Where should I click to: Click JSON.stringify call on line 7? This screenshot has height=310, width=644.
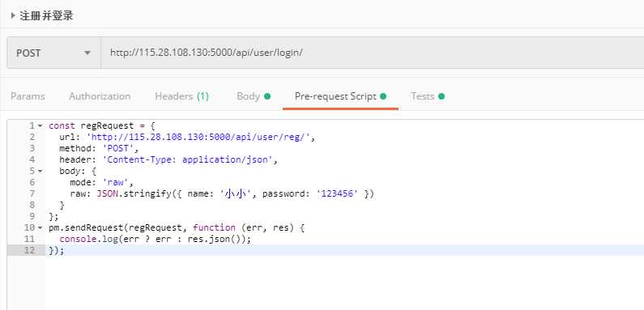[x=134, y=193]
